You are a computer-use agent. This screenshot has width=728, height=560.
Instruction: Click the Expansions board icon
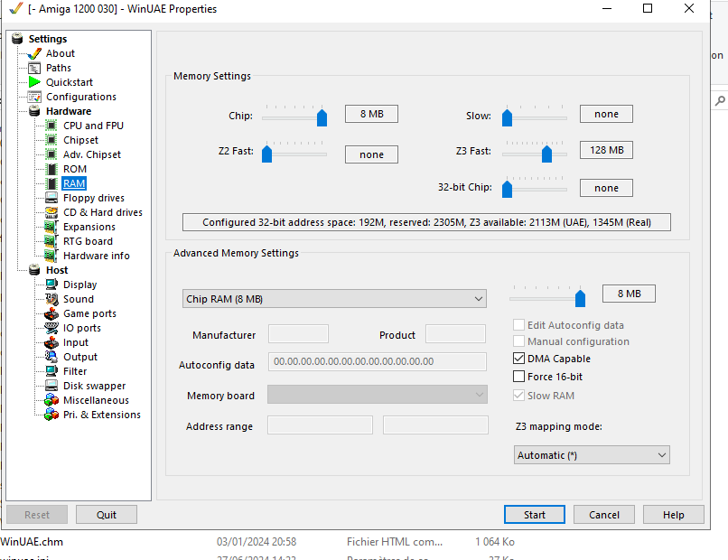pos(51,227)
